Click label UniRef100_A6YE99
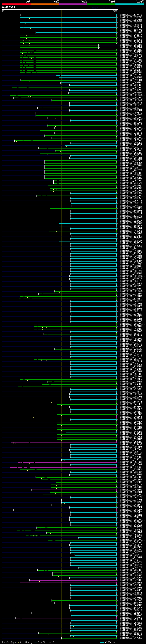Screen dimensions: 146x644 click(131, 93)
